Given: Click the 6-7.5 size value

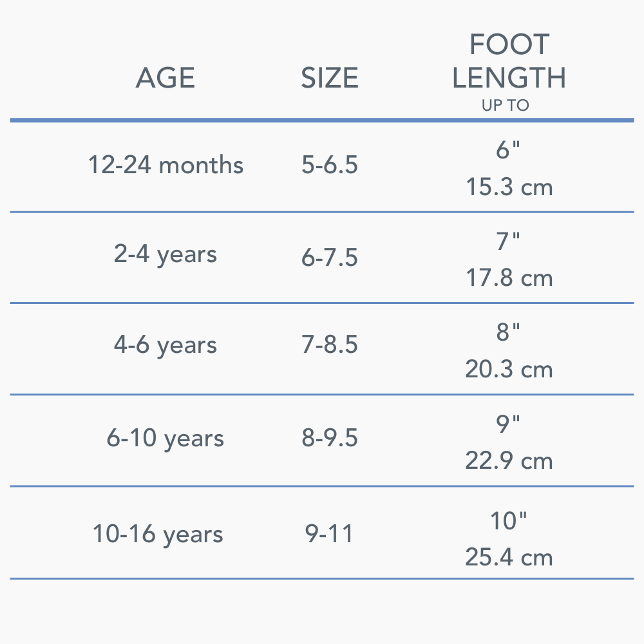Looking at the screenshot, I should point(330,258).
